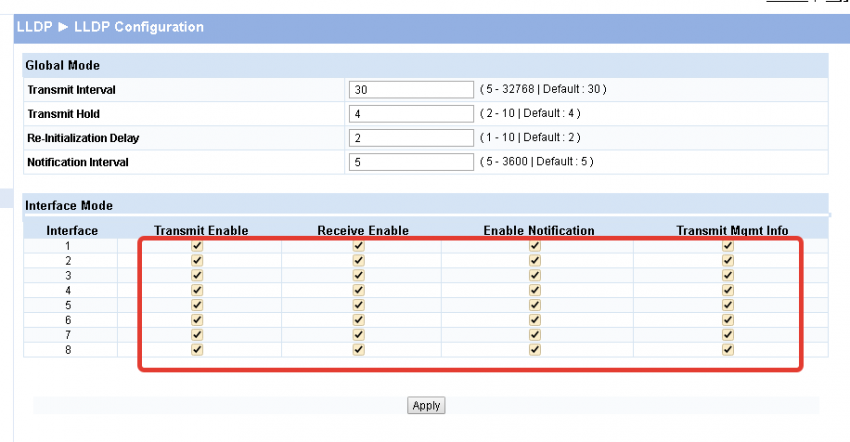Select the Re-Initialization Delay field
This screenshot has height=442, width=850.
coord(411,137)
